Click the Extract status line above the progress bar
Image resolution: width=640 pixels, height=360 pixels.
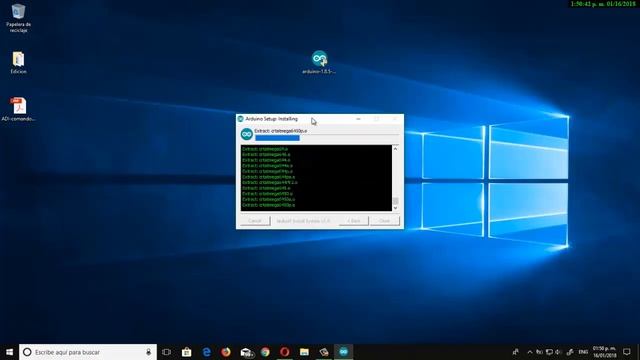pyautogui.click(x=281, y=131)
